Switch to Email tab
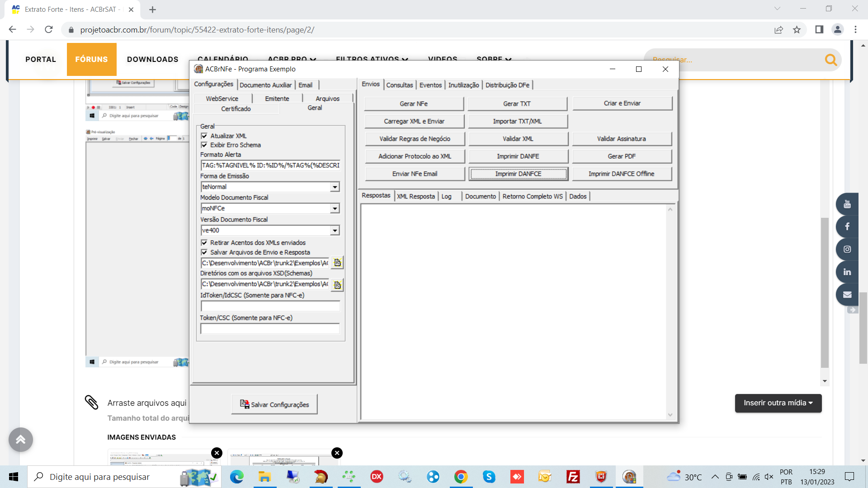 (x=305, y=85)
